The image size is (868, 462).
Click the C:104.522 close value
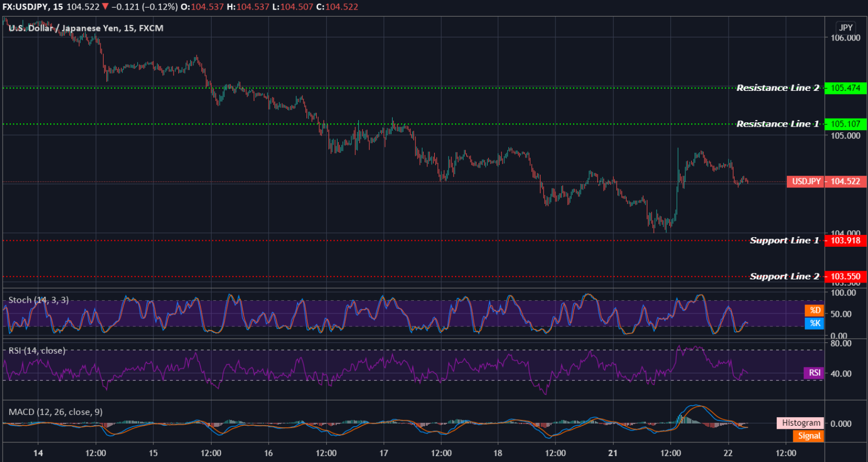point(338,7)
